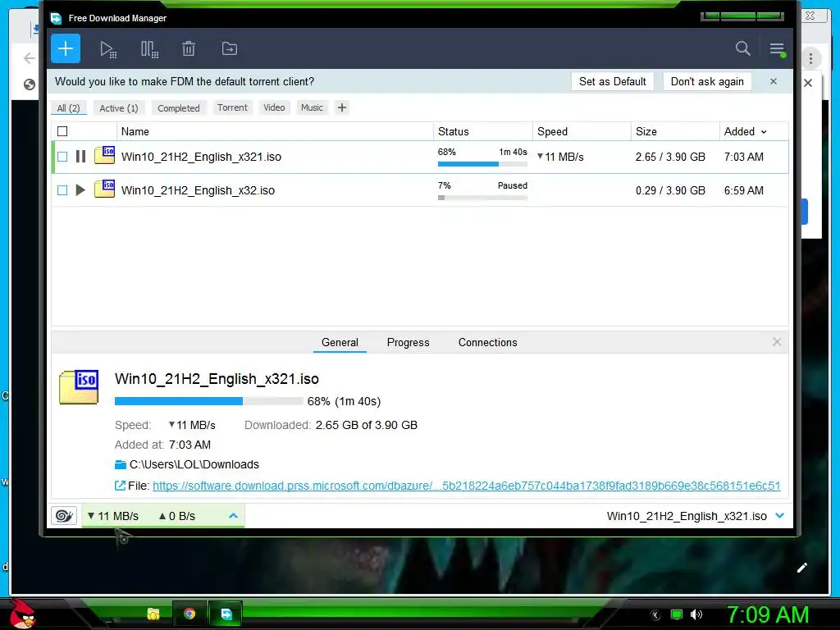The height and width of the screenshot is (630, 840).
Task: Show All (2) downloads filter
Action: [68, 107]
